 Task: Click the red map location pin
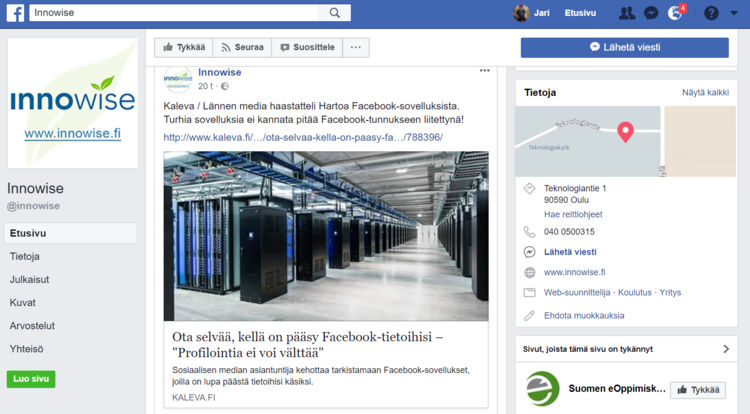(626, 131)
